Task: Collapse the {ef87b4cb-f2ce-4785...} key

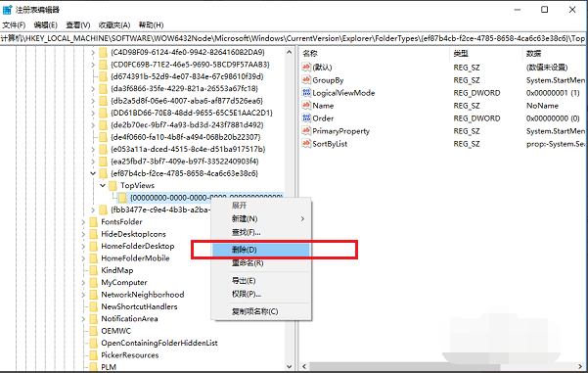Action: click(x=93, y=173)
